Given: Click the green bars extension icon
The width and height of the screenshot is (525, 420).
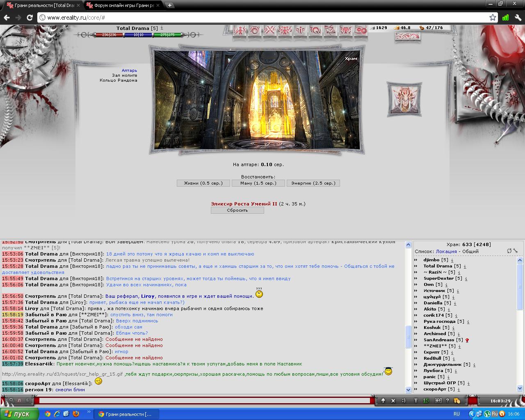Looking at the screenshot, I should click(505, 18).
